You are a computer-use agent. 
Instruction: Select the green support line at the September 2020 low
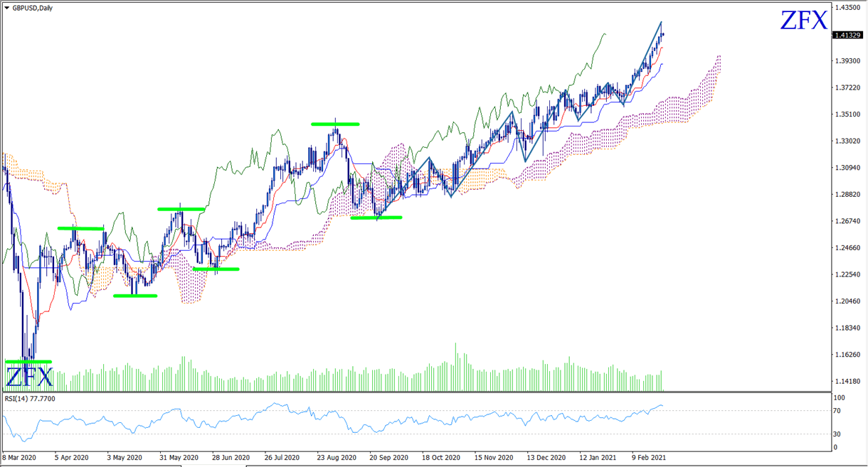tap(376, 218)
